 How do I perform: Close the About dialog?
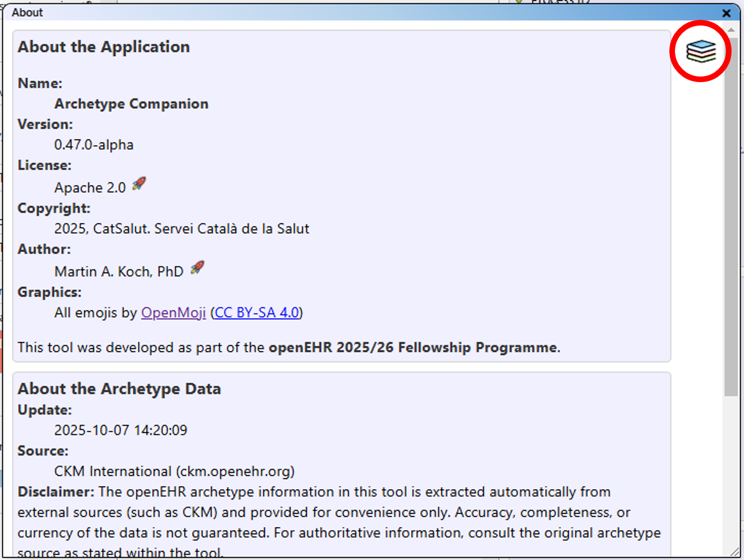(x=726, y=13)
